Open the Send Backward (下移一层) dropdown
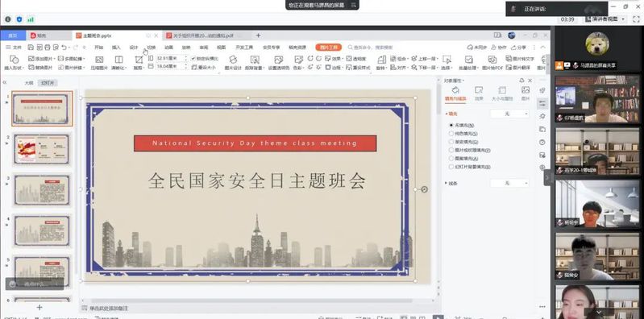 pyautogui.click(x=425, y=68)
